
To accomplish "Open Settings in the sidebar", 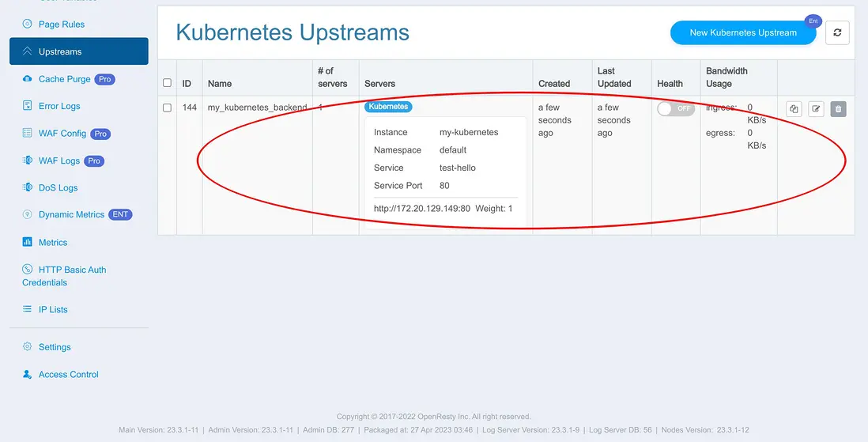I will pos(55,347).
